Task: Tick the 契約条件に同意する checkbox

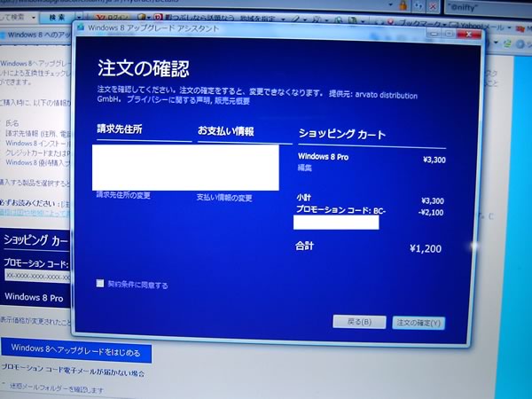Action: [99, 284]
